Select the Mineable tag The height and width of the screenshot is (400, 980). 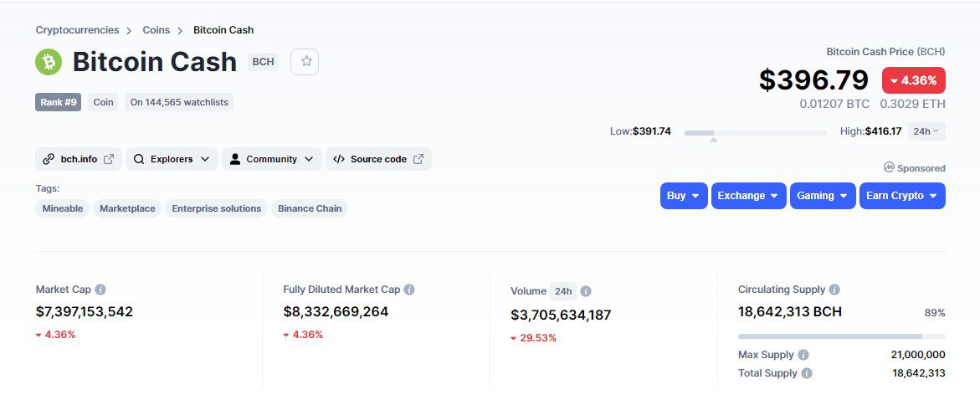click(63, 208)
